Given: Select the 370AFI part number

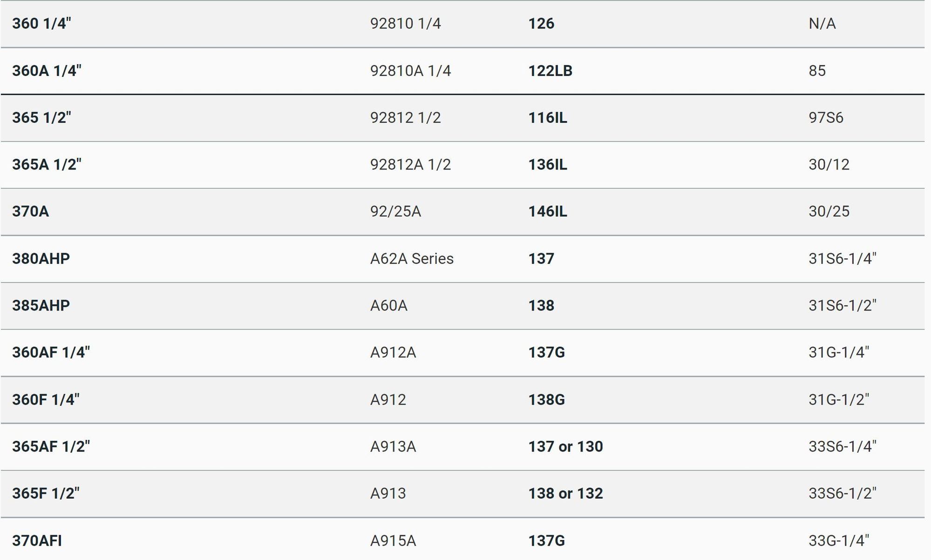Looking at the screenshot, I should [37, 541].
